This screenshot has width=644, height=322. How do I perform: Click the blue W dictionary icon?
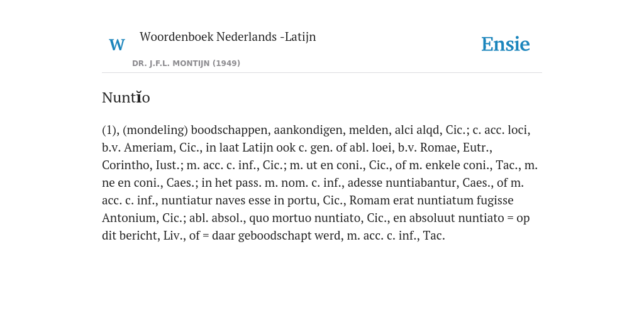click(116, 45)
